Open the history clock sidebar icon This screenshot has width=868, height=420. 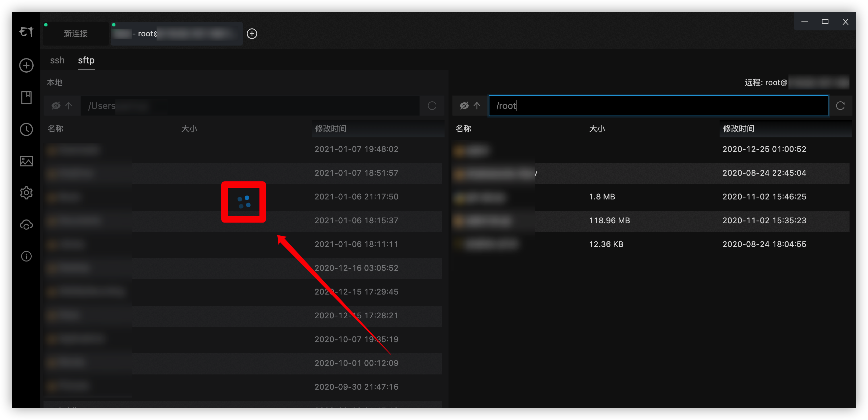(x=26, y=129)
